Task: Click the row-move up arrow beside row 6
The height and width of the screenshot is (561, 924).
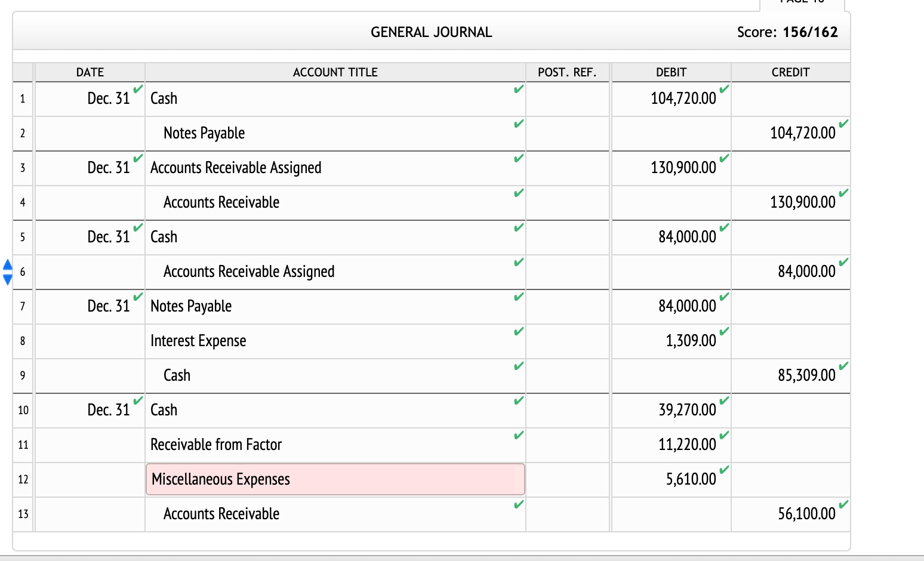Action: (x=7, y=264)
